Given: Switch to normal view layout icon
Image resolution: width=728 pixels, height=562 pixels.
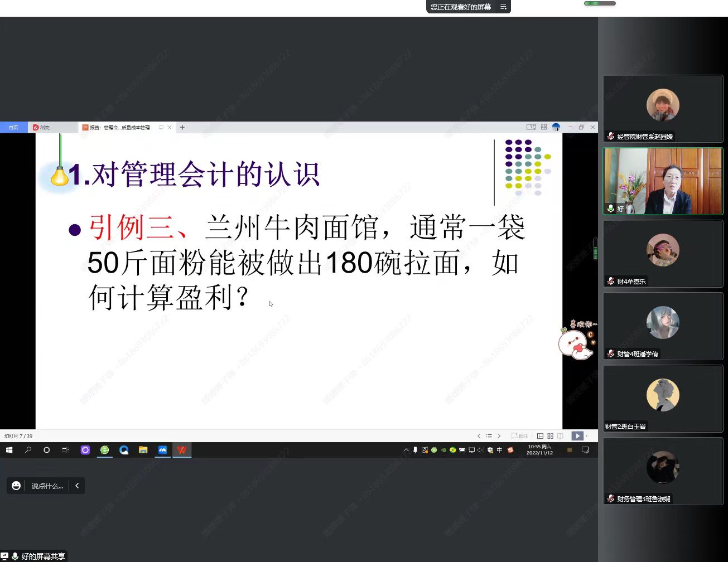Looking at the screenshot, I should [540, 436].
